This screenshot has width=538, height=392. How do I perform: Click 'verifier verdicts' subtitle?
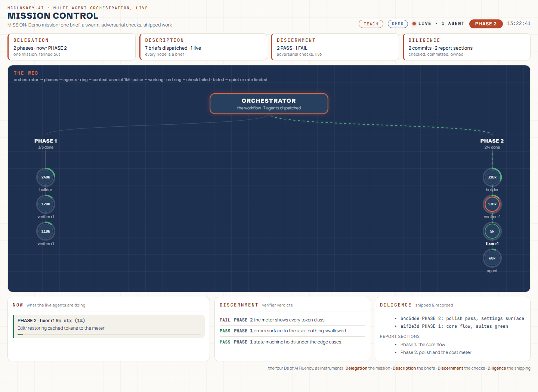coord(277,305)
